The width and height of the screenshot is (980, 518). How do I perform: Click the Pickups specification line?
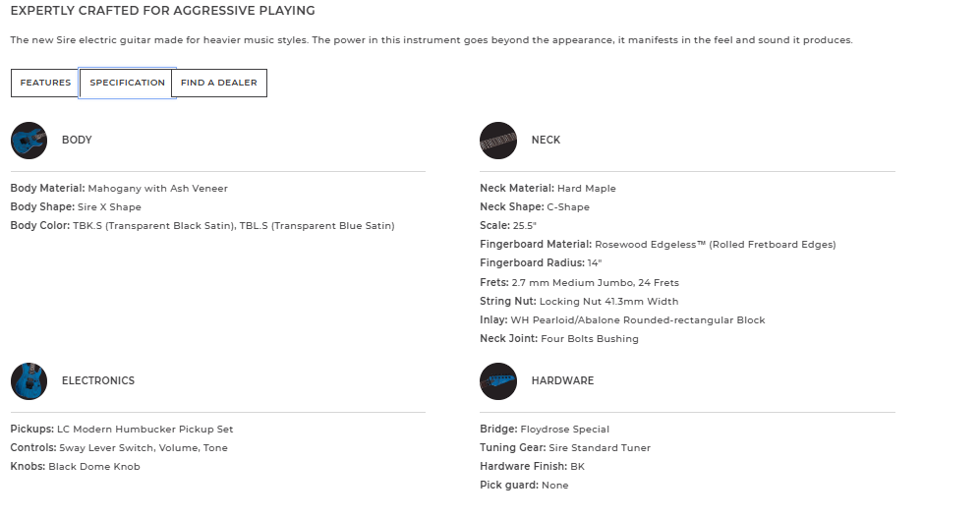pos(122,430)
